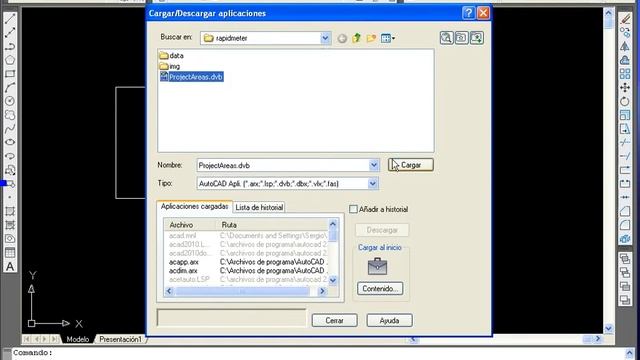The width and height of the screenshot is (640, 360).
Task: Go up one folder level
Action: pyautogui.click(x=357, y=38)
